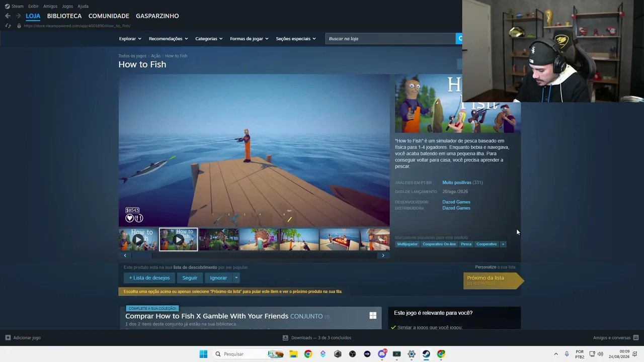Expand the Seções especiais dropdown
Image resolution: width=644 pixels, height=362 pixels.
[x=296, y=39]
